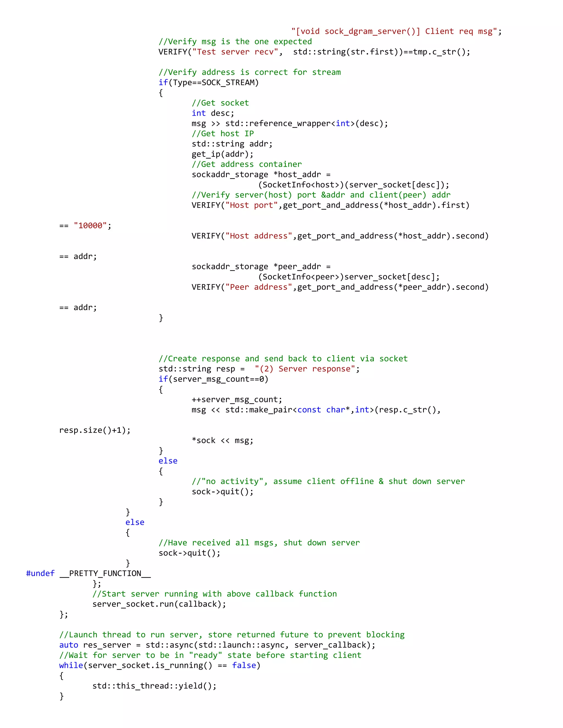Click the statement '++server_msg_count;'

237,400
